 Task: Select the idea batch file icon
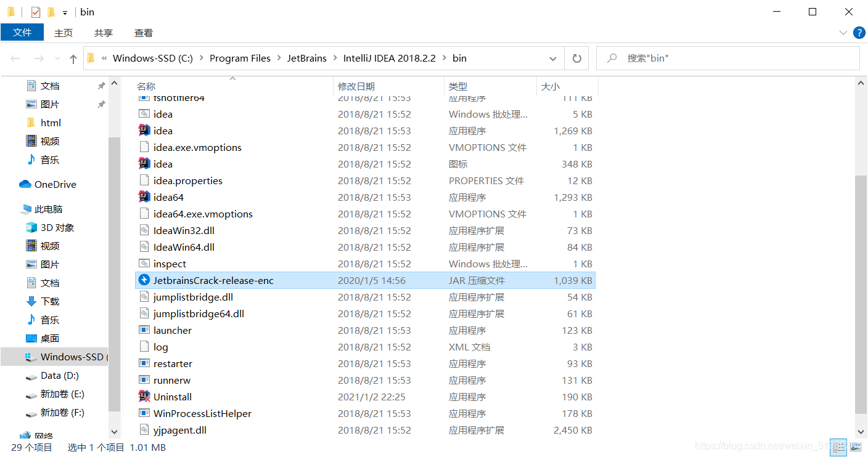144,114
